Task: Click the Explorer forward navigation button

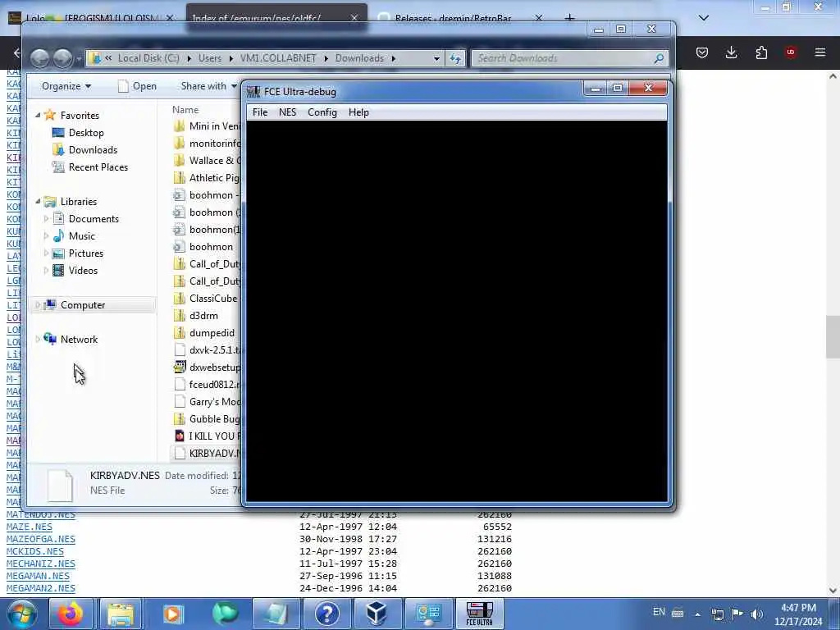Action: pyautogui.click(x=62, y=58)
